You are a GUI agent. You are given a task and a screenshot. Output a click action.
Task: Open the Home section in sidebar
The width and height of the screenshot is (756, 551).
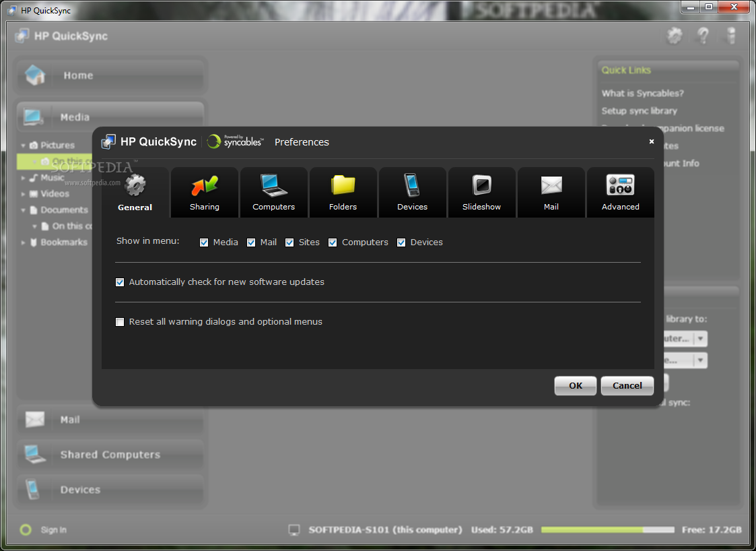coord(110,75)
